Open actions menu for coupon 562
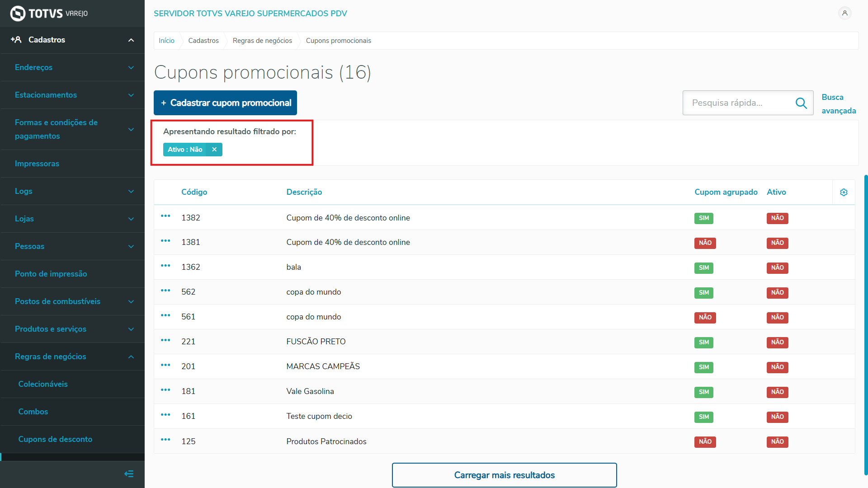The height and width of the screenshot is (488, 868). click(165, 291)
